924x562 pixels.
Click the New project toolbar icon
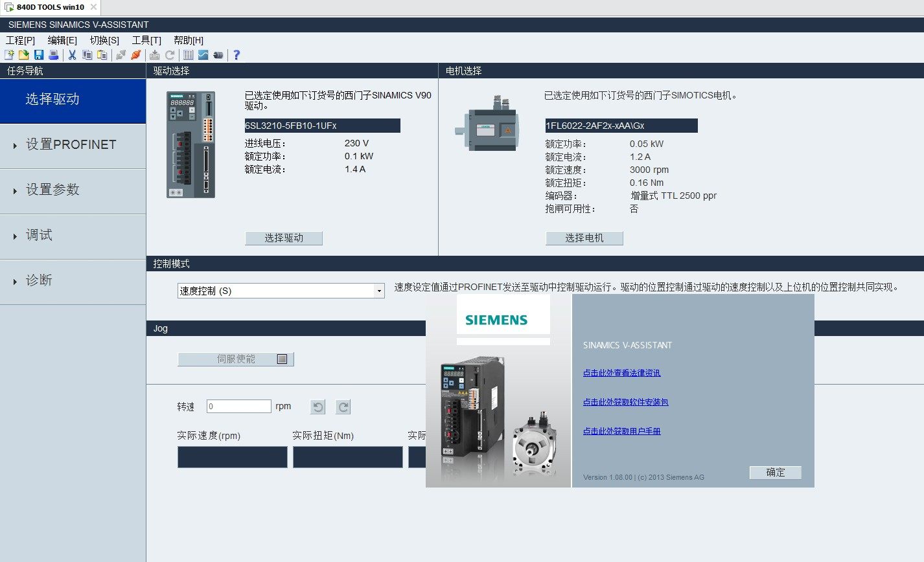(9, 55)
